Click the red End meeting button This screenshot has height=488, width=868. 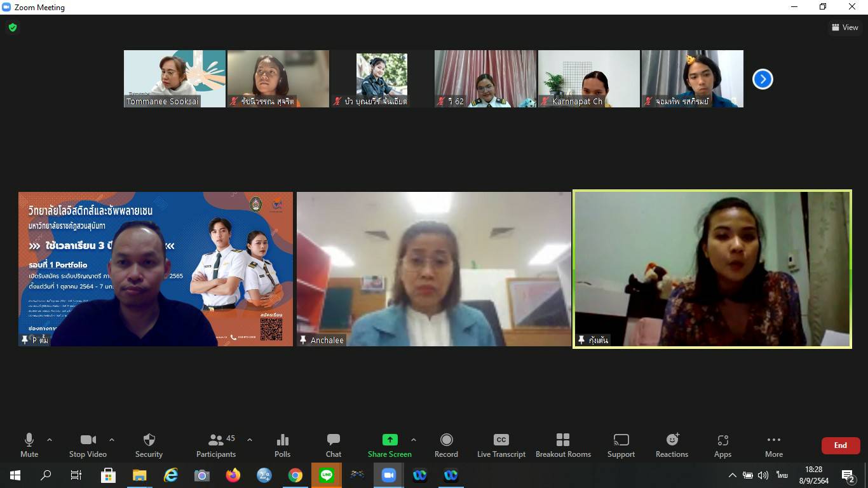[x=840, y=445]
